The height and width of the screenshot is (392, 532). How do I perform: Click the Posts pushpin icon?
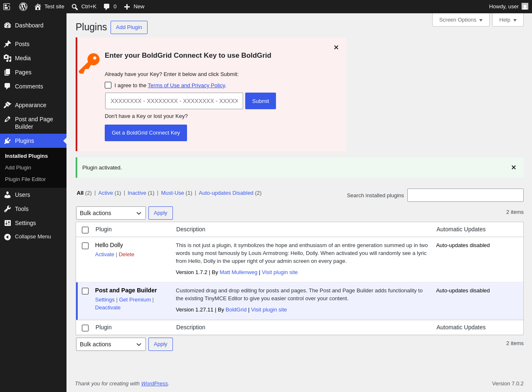pos(7,44)
